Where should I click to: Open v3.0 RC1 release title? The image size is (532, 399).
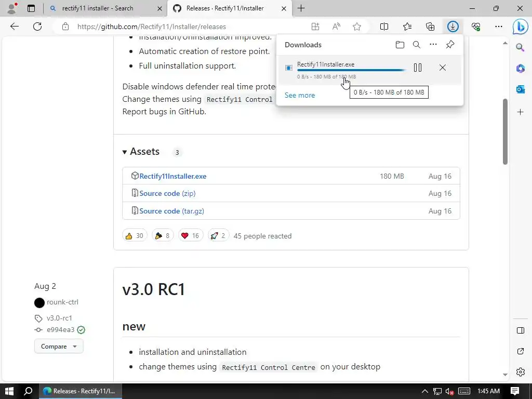pyautogui.click(x=154, y=289)
